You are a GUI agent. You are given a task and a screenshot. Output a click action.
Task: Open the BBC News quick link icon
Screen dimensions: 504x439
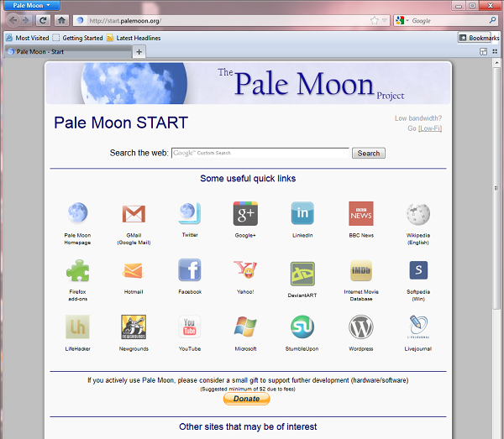[361, 213]
